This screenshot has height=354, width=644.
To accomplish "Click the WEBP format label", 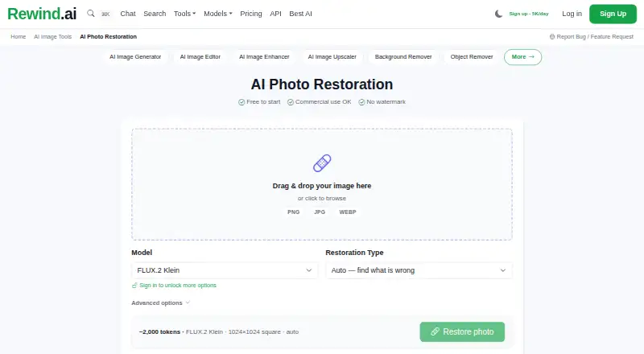I will pyautogui.click(x=348, y=212).
